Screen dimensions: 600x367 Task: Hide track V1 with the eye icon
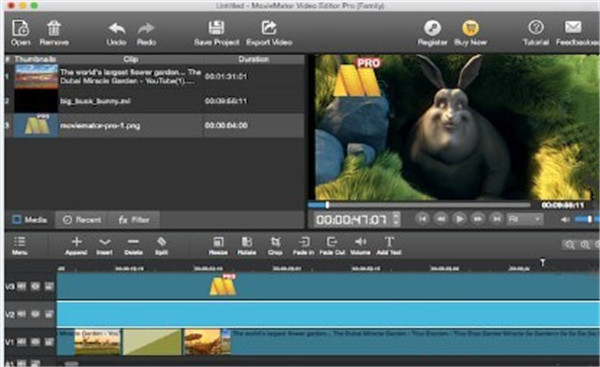click(35, 342)
